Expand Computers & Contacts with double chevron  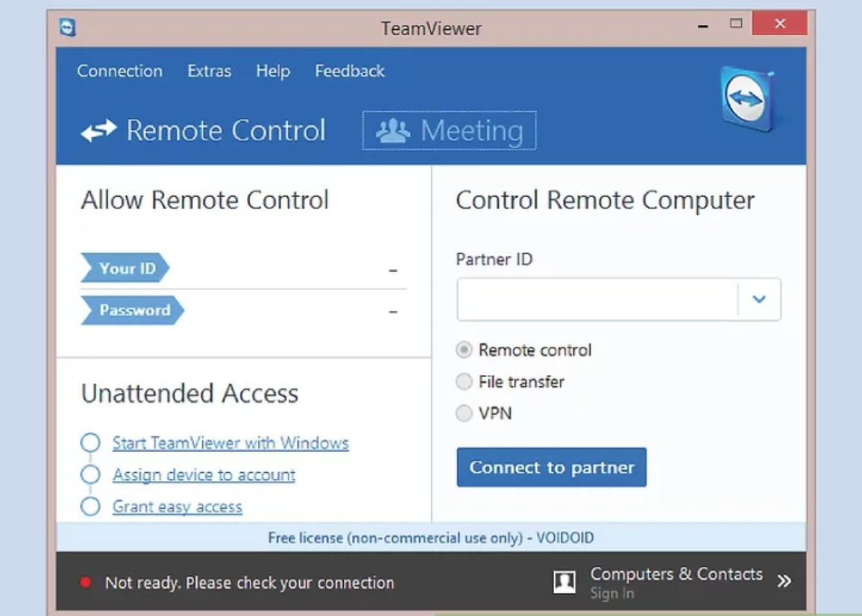[784, 581]
